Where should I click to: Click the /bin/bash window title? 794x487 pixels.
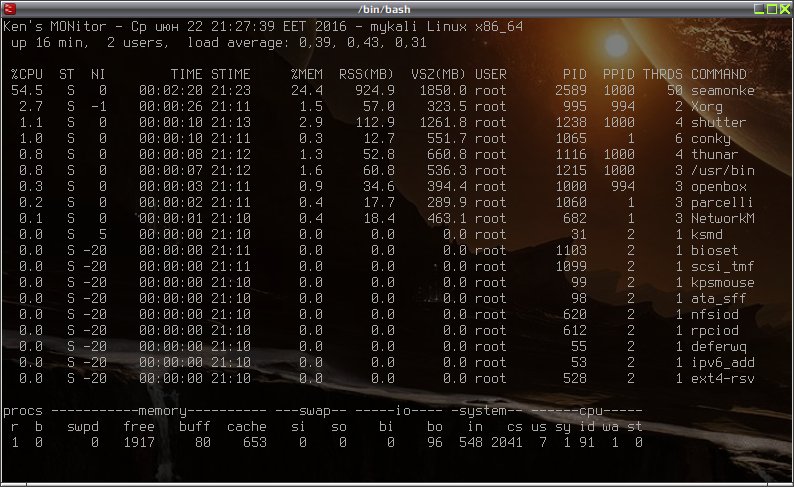tap(384, 9)
